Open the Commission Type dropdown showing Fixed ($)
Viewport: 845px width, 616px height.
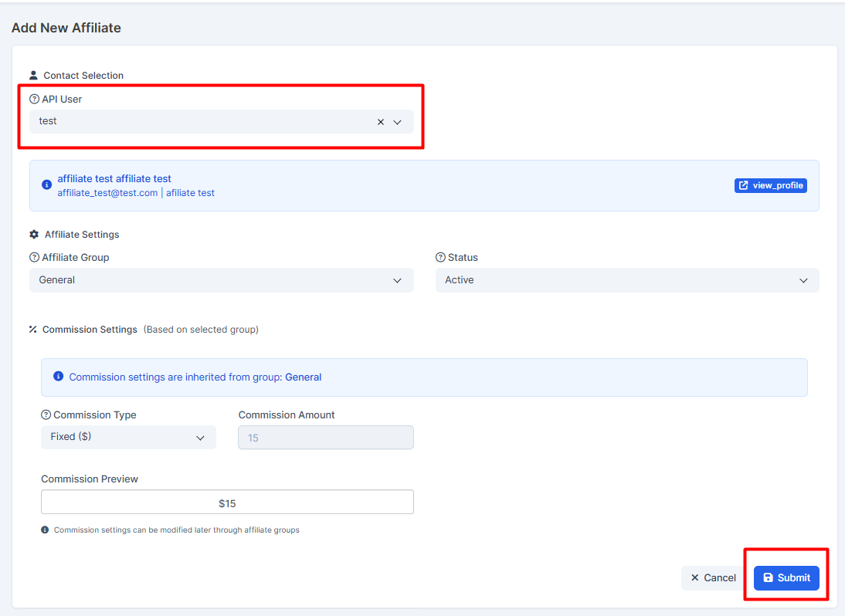(x=128, y=437)
